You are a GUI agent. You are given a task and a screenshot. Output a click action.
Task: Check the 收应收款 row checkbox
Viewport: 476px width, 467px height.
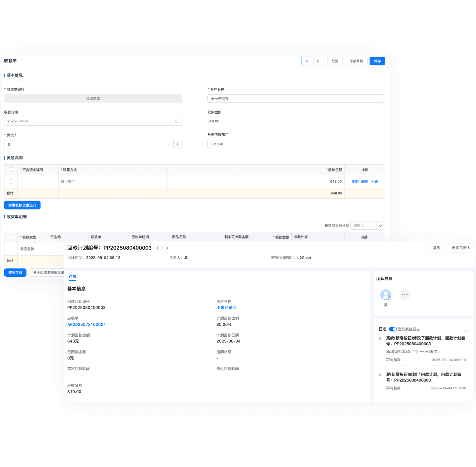click(11, 249)
